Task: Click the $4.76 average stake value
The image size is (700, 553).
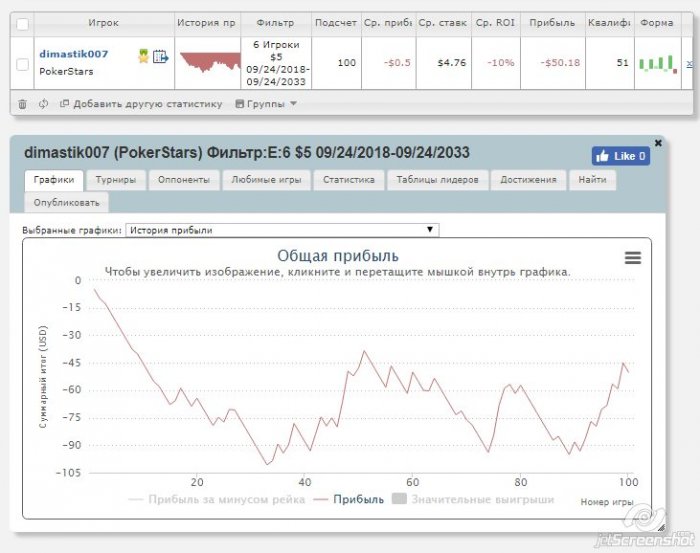Action: coord(452,63)
